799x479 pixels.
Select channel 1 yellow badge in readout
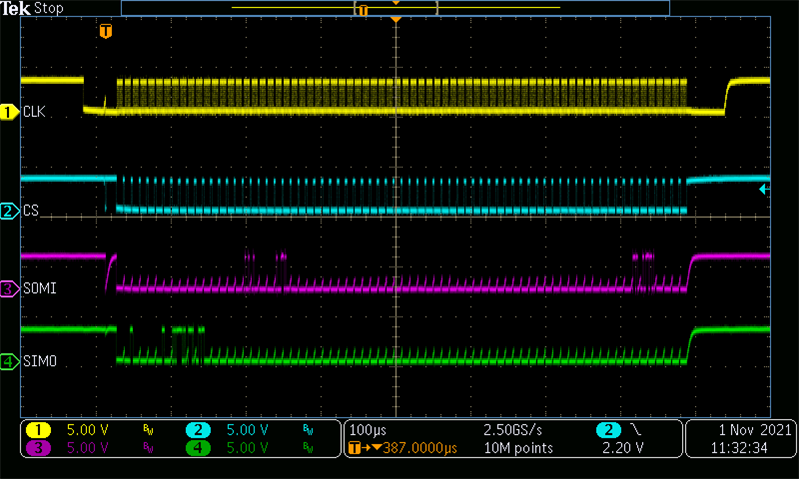coord(38,430)
